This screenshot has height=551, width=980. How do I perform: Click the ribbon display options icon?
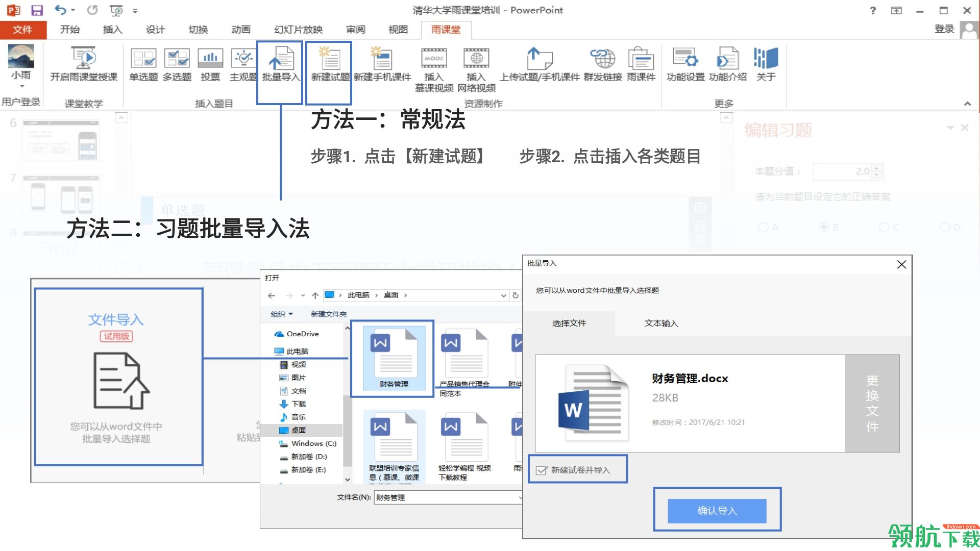pos(896,10)
